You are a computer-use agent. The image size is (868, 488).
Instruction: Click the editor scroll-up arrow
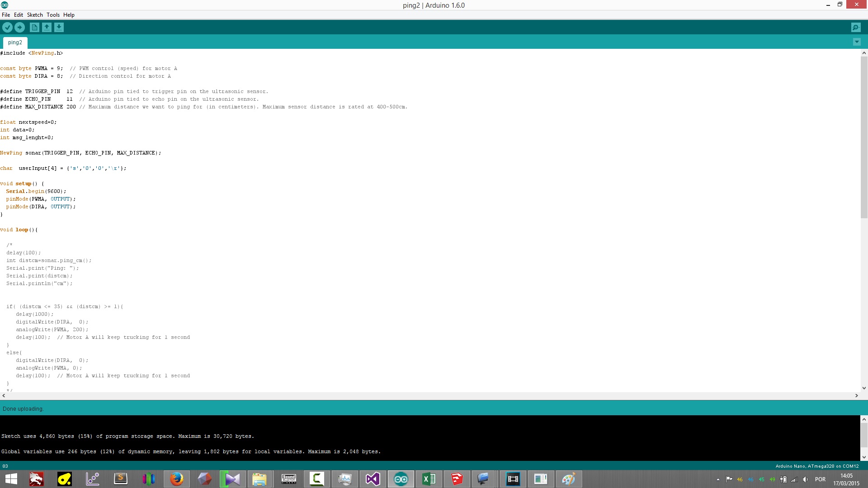864,53
